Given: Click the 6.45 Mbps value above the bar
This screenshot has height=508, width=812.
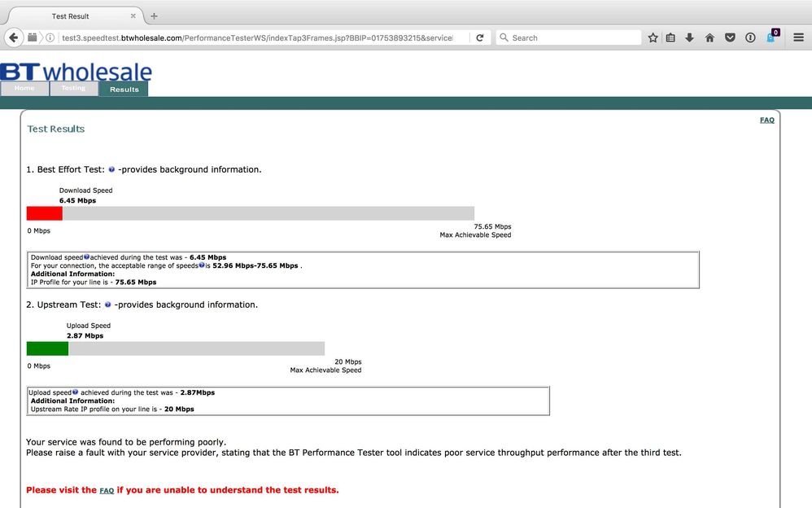Looking at the screenshot, I should [77, 200].
